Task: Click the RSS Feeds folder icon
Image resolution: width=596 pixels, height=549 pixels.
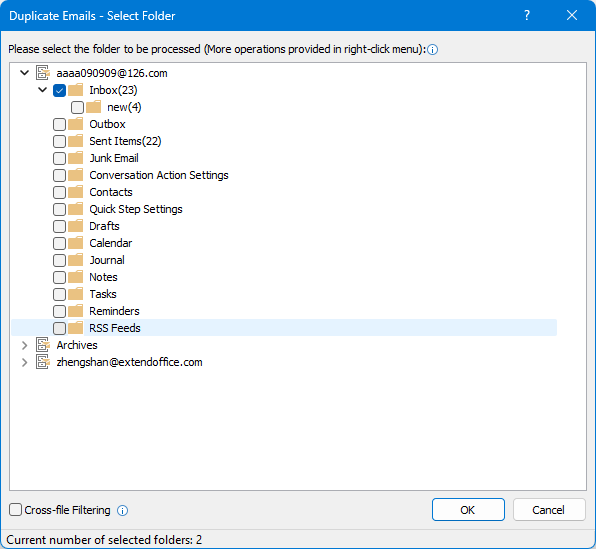Action: tap(76, 328)
